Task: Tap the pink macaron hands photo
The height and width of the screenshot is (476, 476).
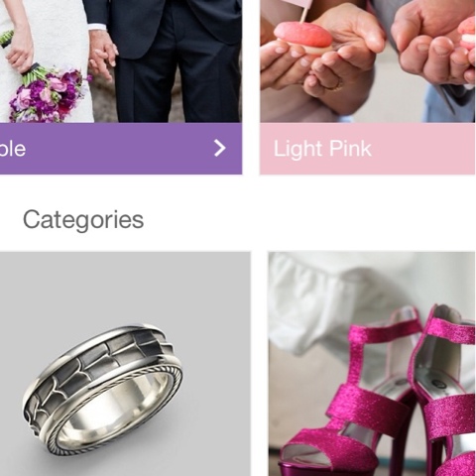Action: (368, 61)
